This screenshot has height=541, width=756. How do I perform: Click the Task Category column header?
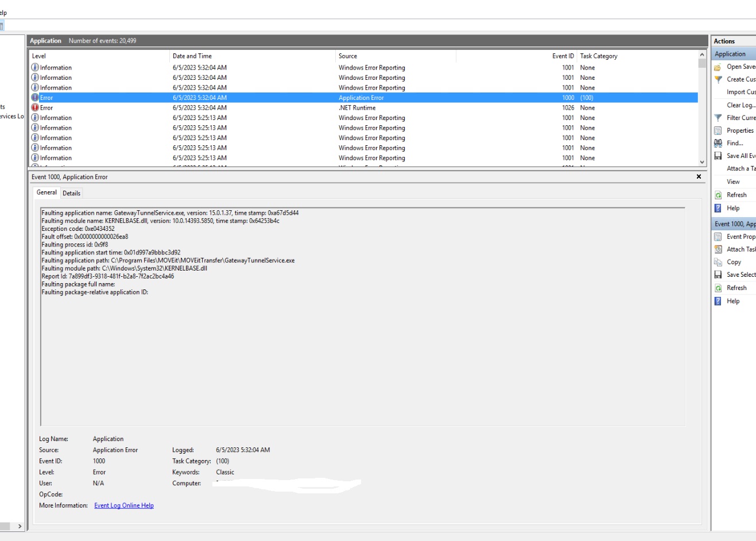637,56
